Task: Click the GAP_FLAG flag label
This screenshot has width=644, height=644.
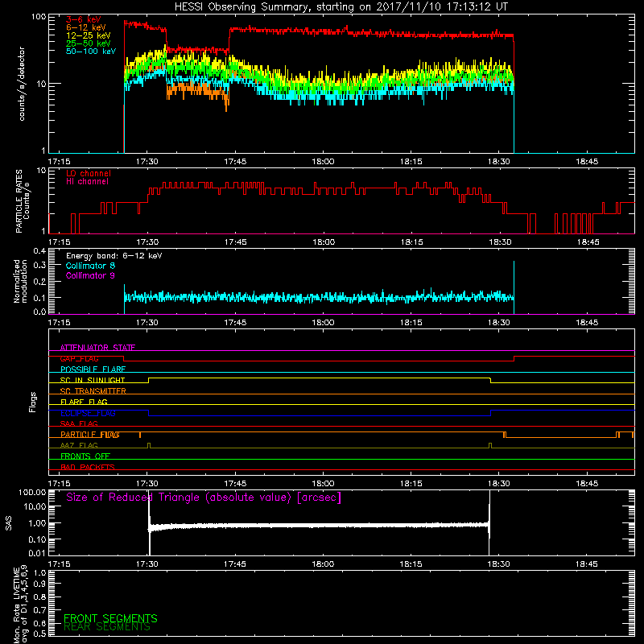Action: click(x=79, y=358)
